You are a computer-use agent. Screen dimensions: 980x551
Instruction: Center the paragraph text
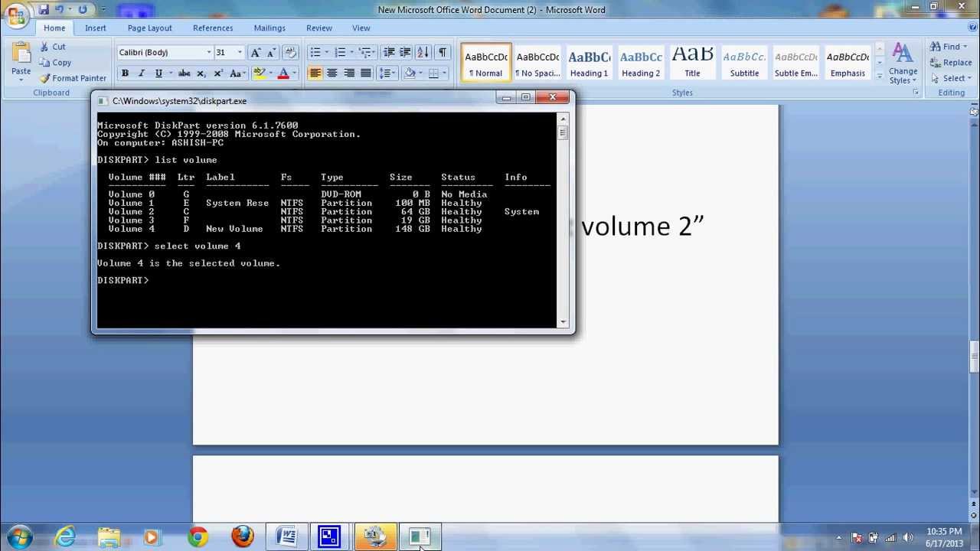click(332, 73)
